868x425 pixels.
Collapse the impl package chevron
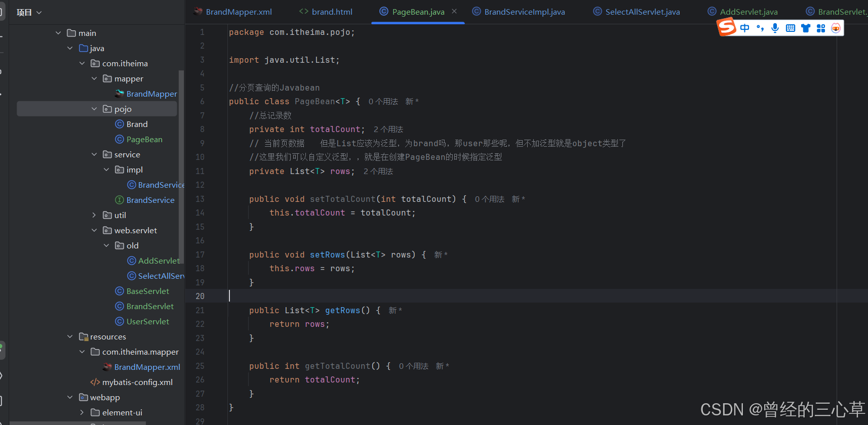(106, 169)
